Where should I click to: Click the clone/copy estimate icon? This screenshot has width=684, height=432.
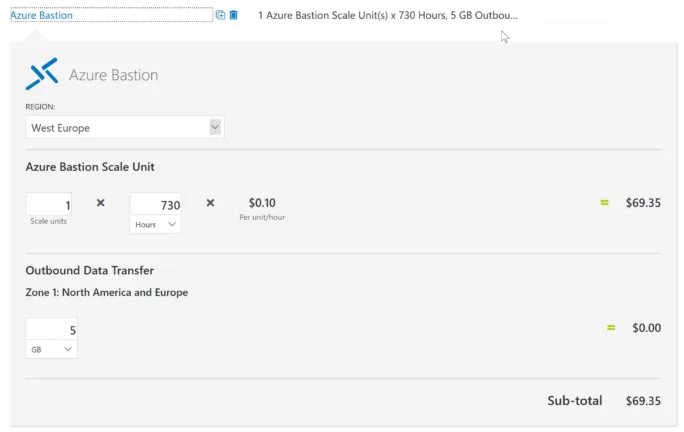point(220,15)
